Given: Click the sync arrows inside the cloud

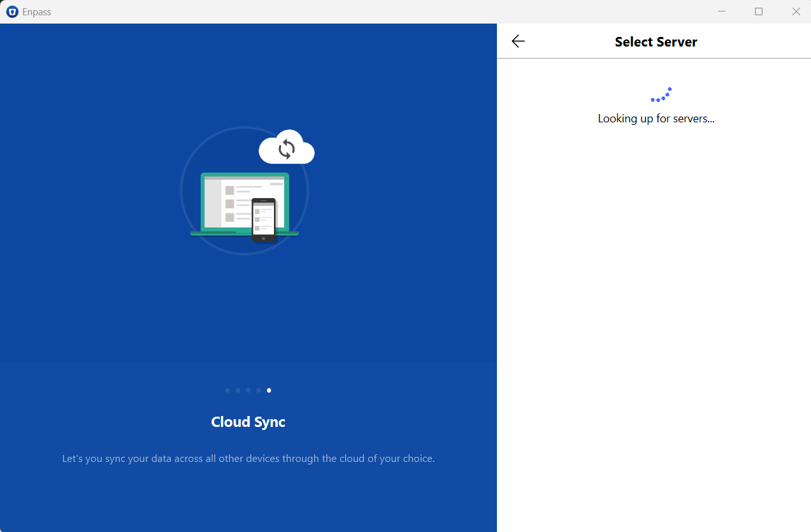Looking at the screenshot, I should coord(287,147).
